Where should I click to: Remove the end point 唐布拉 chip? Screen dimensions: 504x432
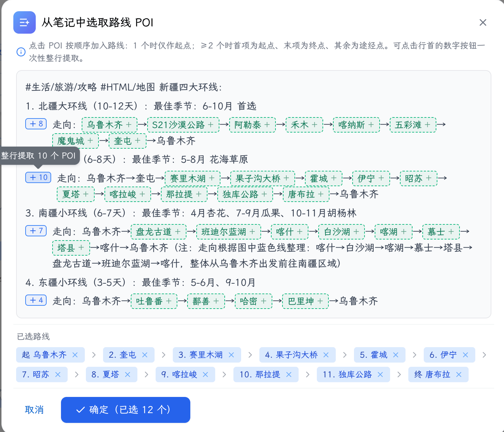[459, 374]
